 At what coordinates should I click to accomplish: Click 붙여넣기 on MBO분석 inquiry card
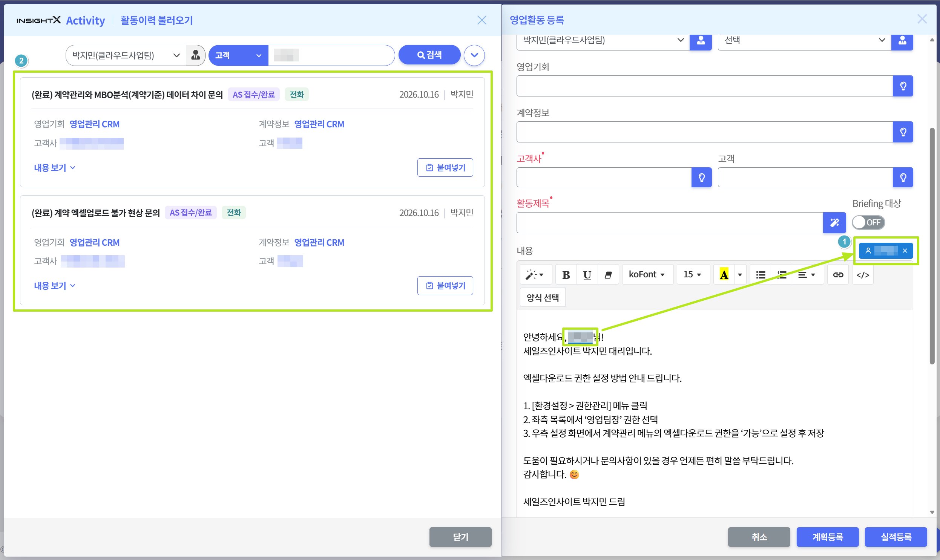tap(445, 168)
